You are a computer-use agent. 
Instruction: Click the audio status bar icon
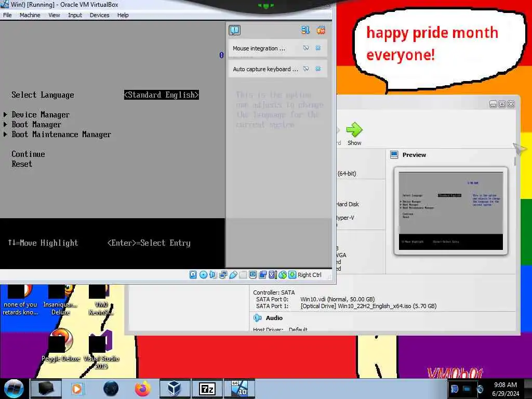(x=212, y=275)
